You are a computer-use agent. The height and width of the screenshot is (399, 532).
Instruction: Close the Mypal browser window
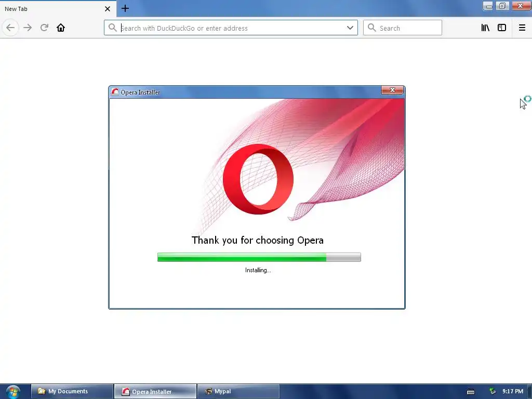[x=521, y=6]
